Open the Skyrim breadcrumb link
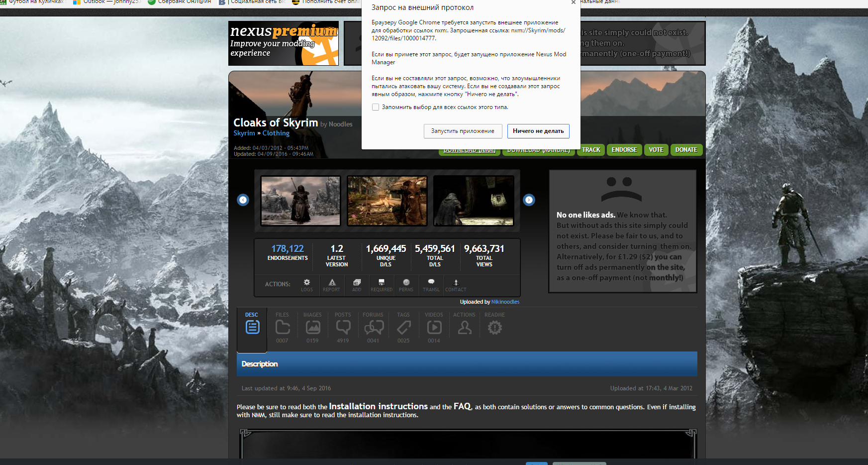The width and height of the screenshot is (868, 465). click(244, 133)
